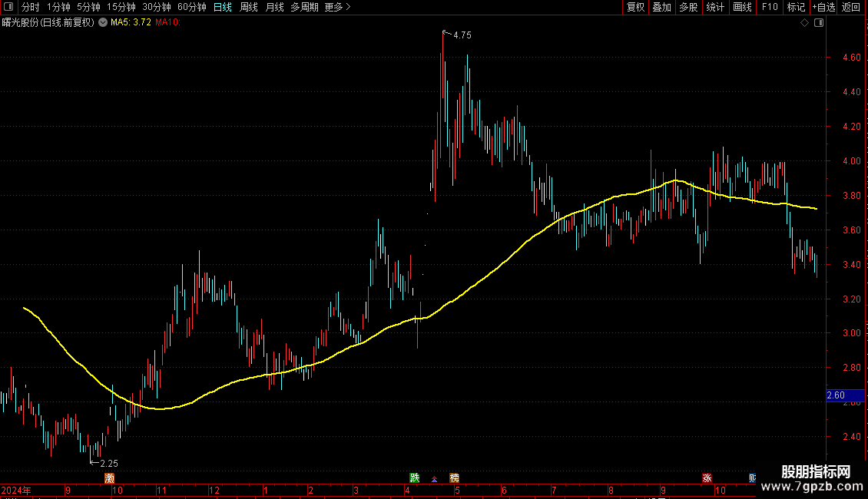Click the green 跌 event marker
868x499 pixels.
[415, 478]
